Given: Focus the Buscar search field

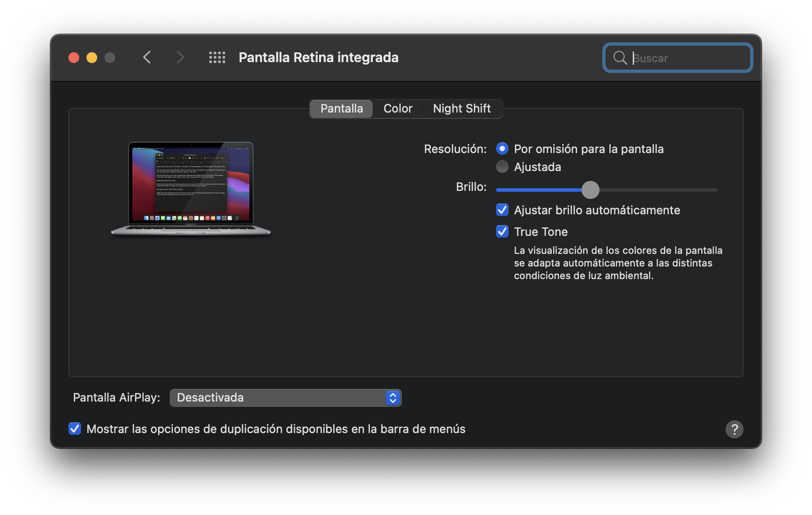Looking at the screenshot, I should point(689,58).
